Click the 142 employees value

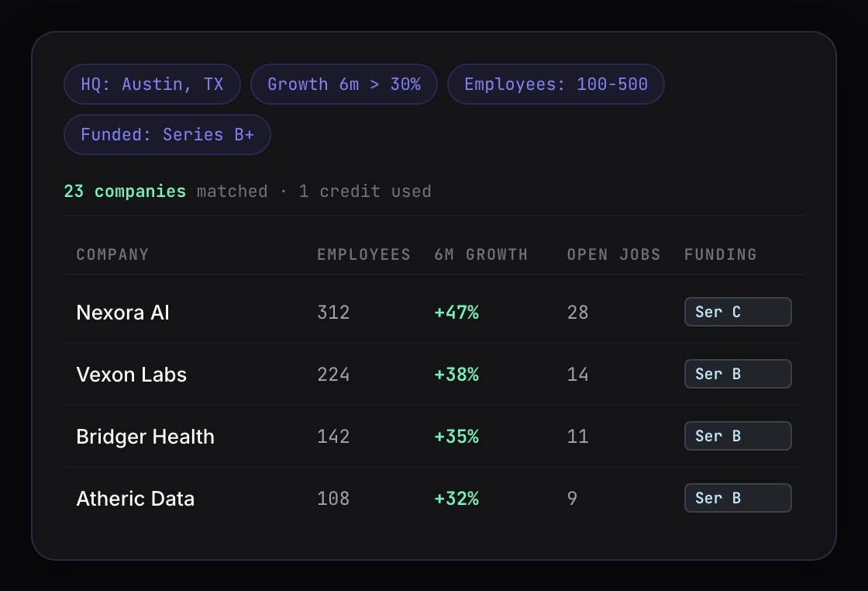[333, 437]
